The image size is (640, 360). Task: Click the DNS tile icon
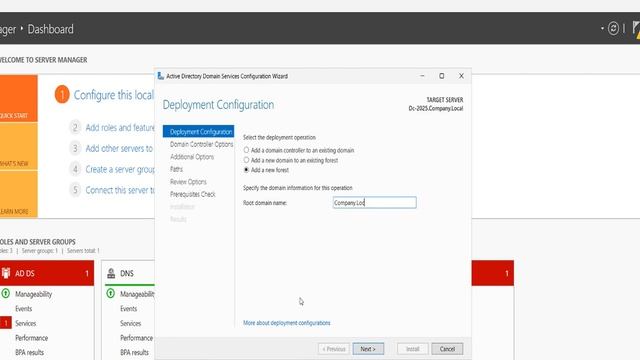[x=111, y=273]
